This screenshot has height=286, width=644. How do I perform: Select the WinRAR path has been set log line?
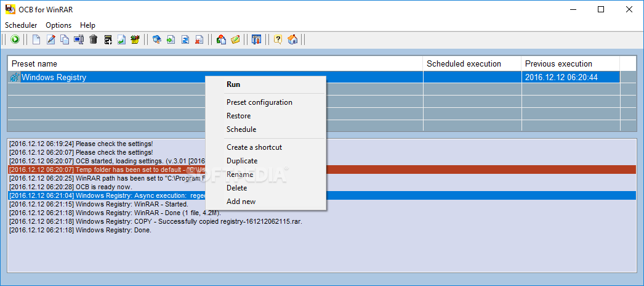pyautogui.click(x=323, y=178)
